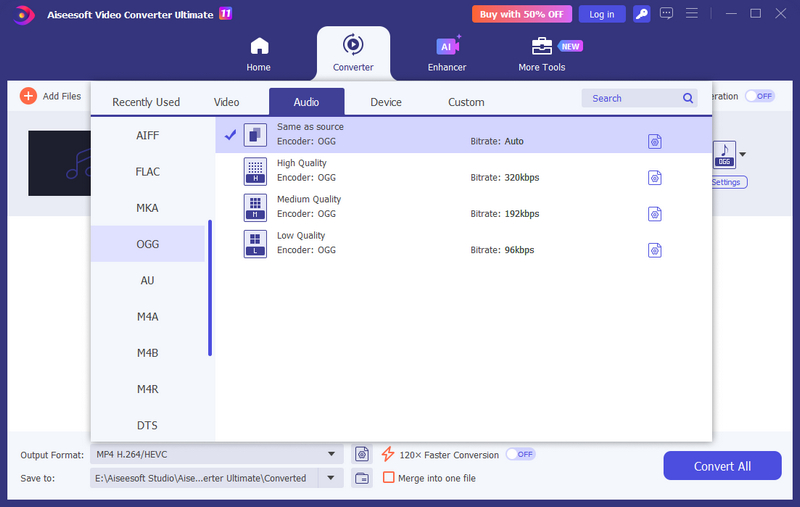This screenshot has width=800, height=507.
Task: Choose M4B in format list
Action: click(x=147, y=352)
